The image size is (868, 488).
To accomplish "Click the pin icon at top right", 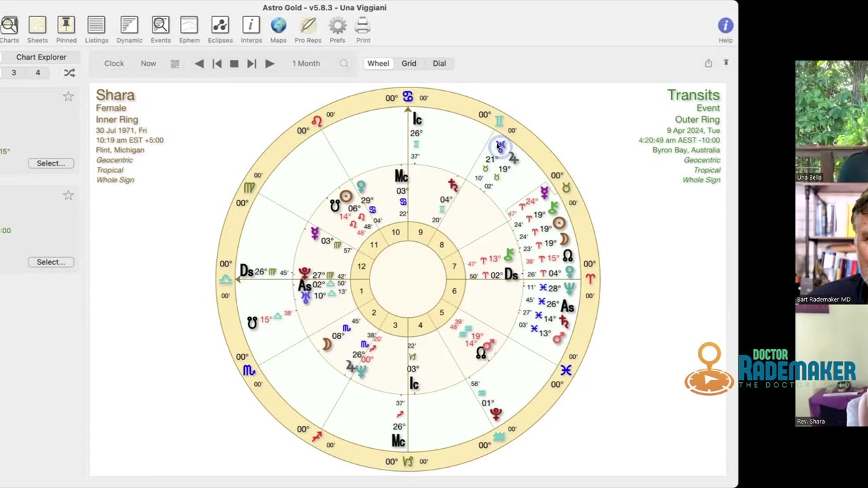I will (726, 63).
